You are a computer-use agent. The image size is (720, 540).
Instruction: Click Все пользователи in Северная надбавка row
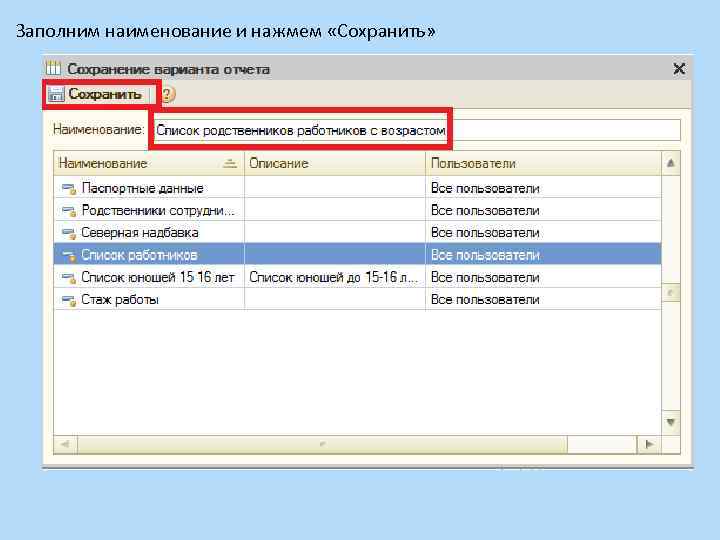click(x=485, y=232)
